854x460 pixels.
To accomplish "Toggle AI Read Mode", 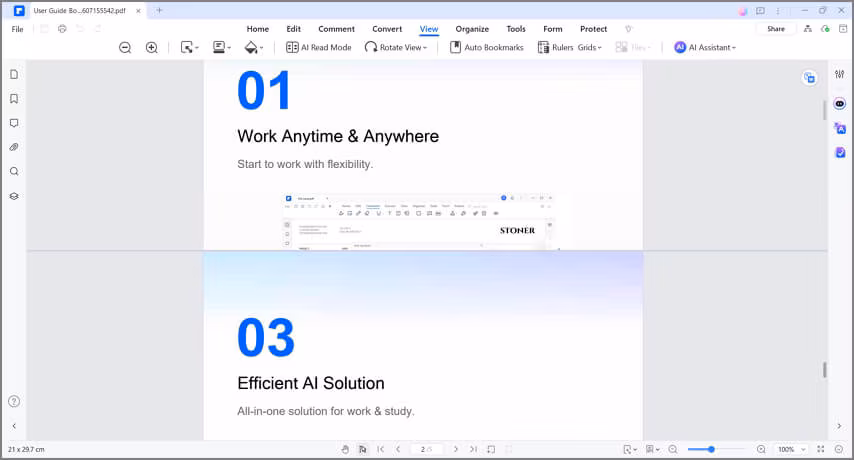I will (x=319, y=47).
